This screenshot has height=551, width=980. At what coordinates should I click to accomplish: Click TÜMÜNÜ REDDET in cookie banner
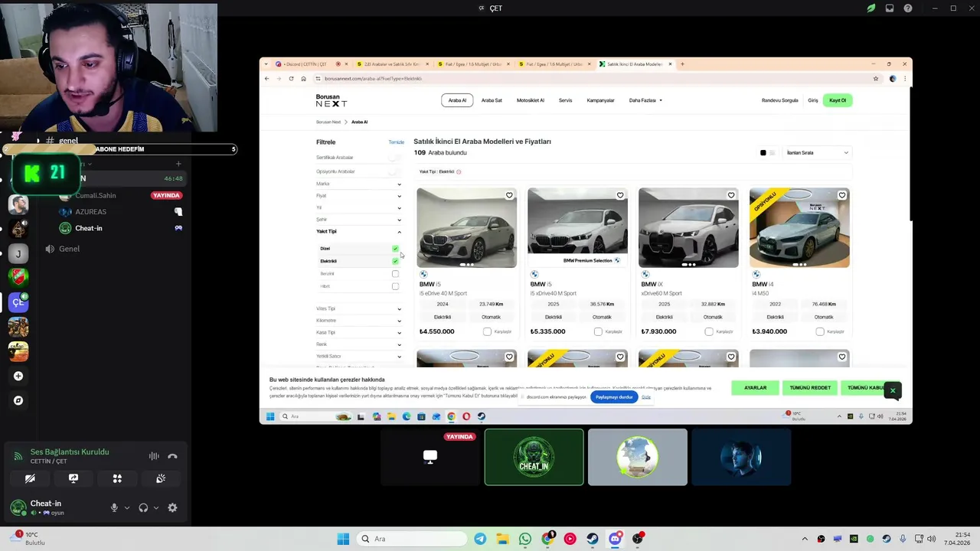[810, 388]
